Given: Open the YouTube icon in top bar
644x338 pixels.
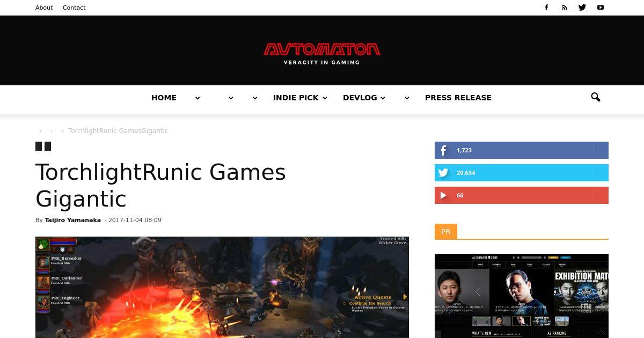Looking at the screenshot, I should coord(601,8).
